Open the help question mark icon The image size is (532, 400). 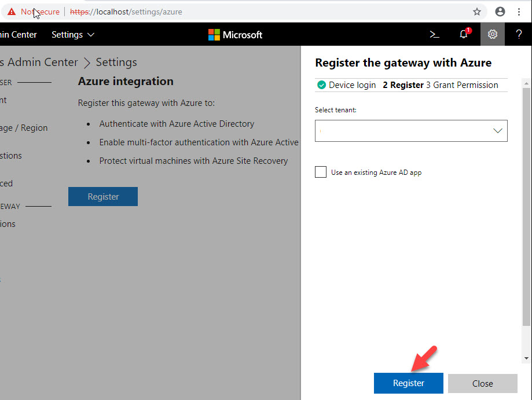519,34
